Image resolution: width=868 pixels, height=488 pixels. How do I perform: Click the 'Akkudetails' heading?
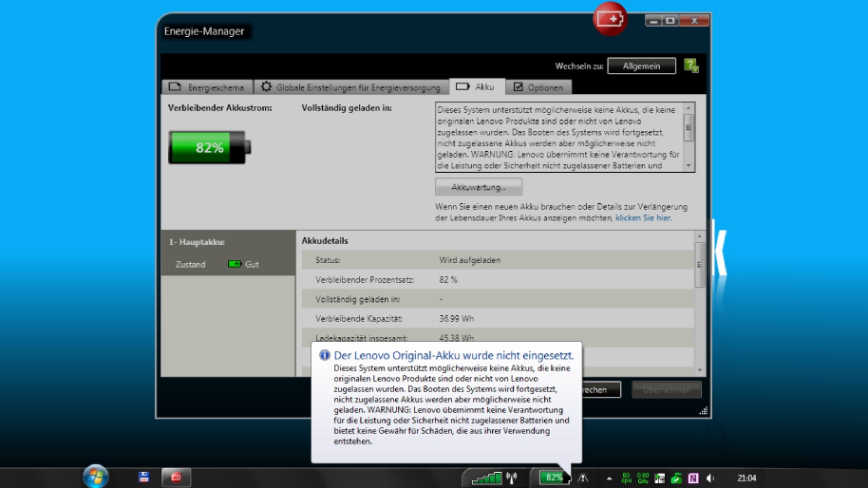click(x=325, y=241)
